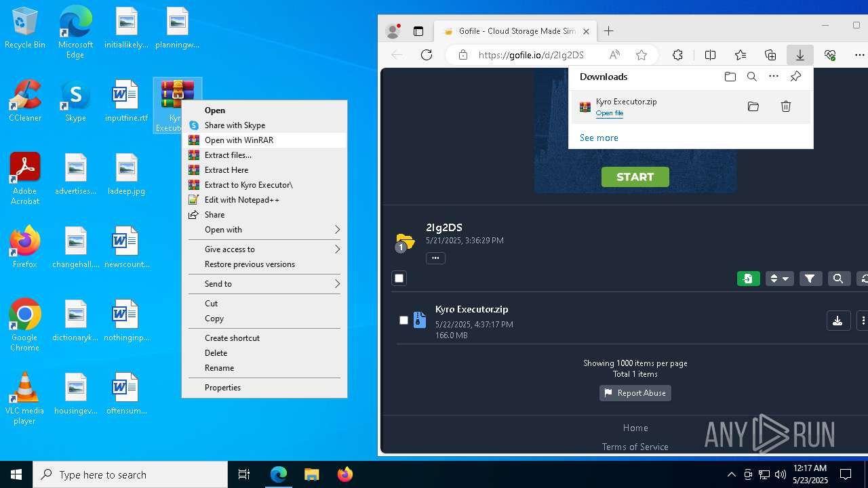Open VLC media player desktop shortcut

pyautogui.click(x=25, y=399)
